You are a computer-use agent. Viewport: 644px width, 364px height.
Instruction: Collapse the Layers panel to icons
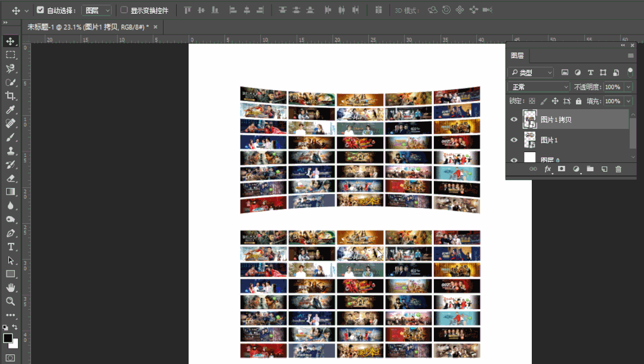(623, 45)
